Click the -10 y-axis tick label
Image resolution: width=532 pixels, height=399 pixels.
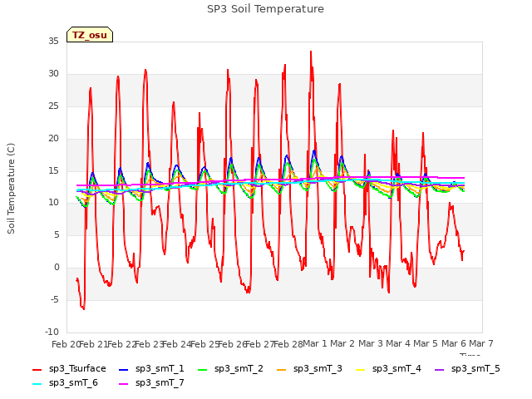coord(52,332)
